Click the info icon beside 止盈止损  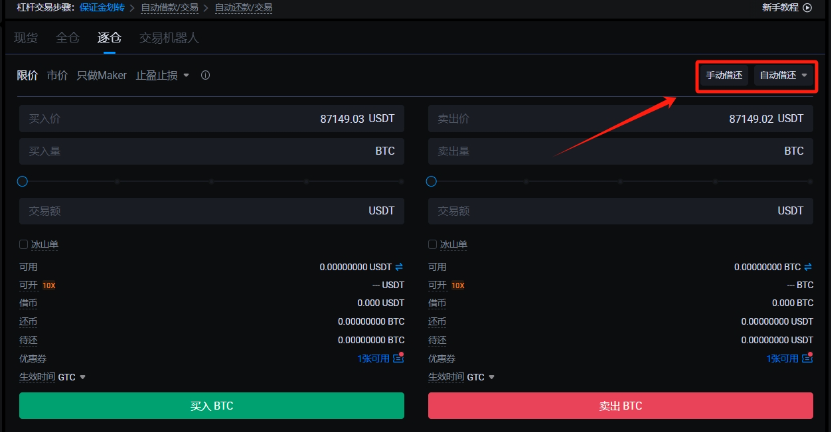point(205,75)
